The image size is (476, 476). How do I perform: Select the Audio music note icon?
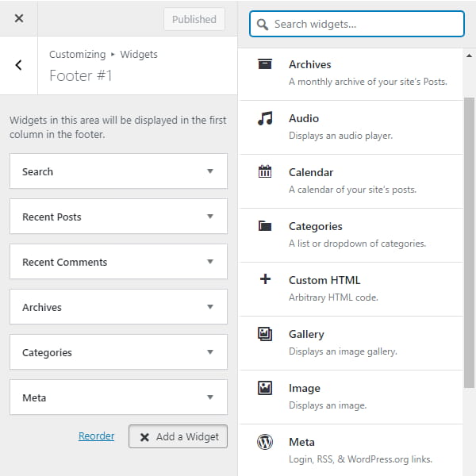265,118
